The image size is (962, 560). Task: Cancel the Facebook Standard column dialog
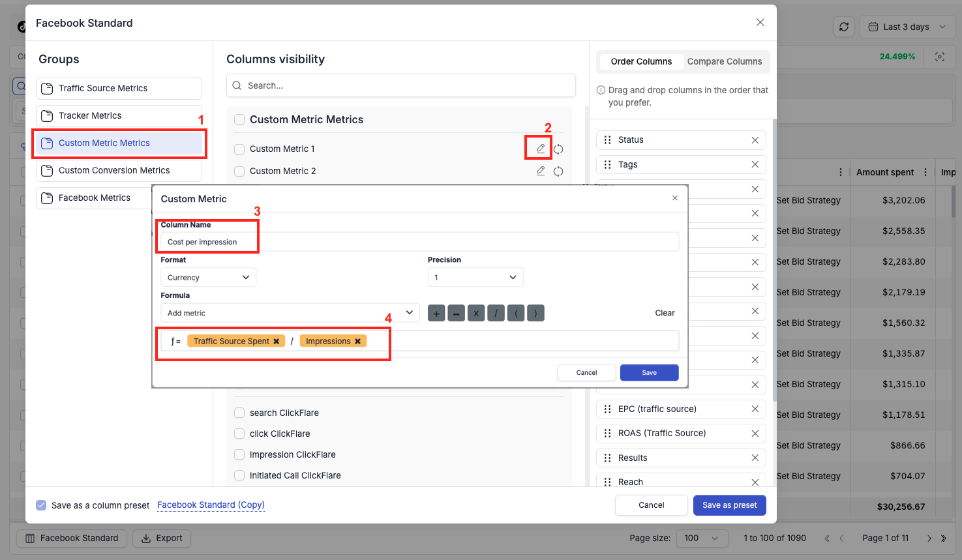point(651,505)
